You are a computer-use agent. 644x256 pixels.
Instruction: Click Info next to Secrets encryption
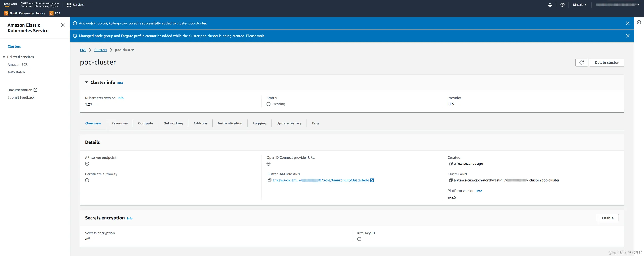click(129, 218)
